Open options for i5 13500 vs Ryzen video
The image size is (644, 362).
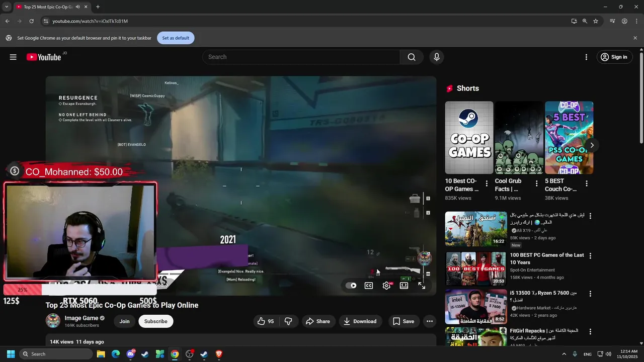[590, 294]
